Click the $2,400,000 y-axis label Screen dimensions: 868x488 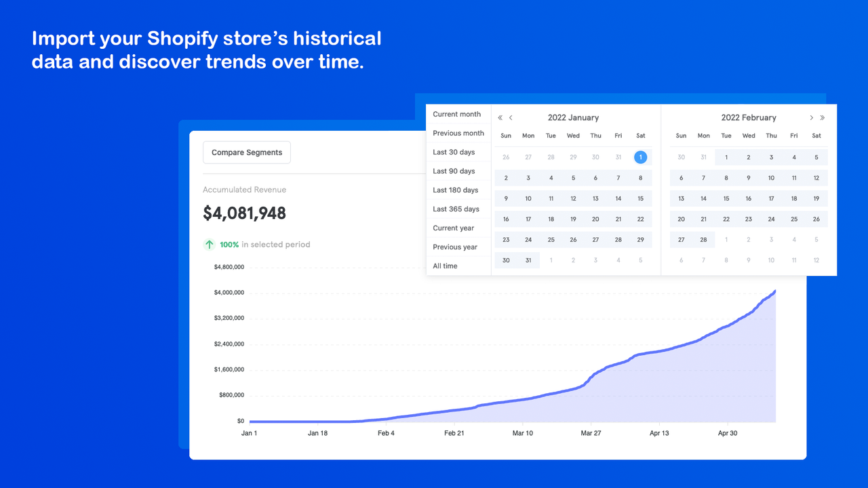pyautogui.click(x=229, y=344)
